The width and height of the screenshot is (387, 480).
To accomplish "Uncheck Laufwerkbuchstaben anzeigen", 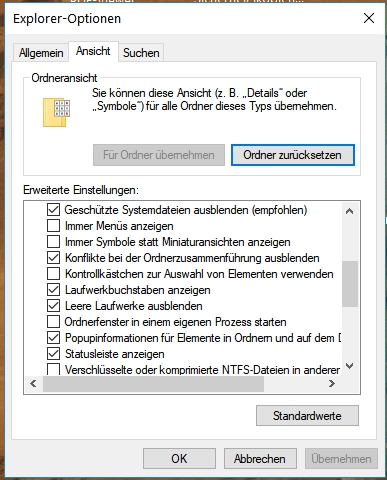I will tap(53, 290).
